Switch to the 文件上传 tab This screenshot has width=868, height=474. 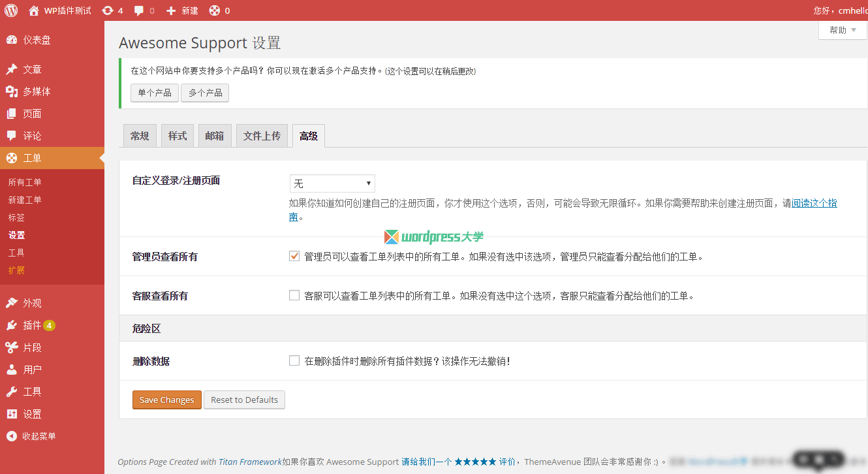point(262,136)
